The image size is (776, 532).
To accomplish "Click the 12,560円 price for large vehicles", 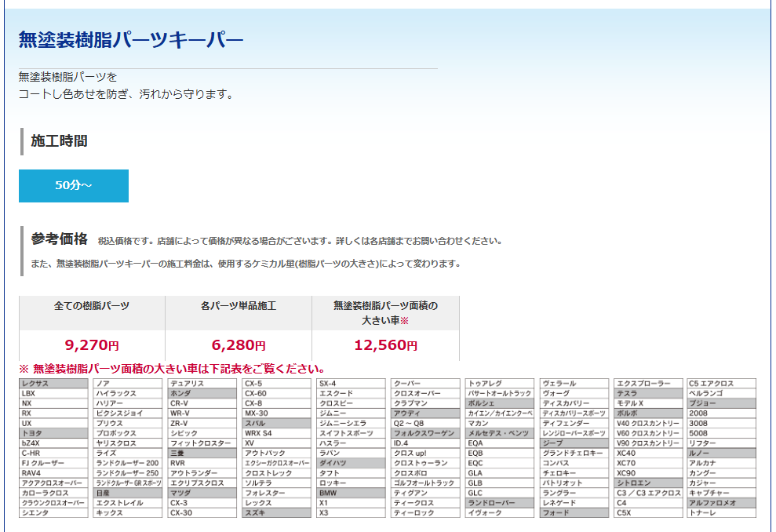I will [385, 344].
